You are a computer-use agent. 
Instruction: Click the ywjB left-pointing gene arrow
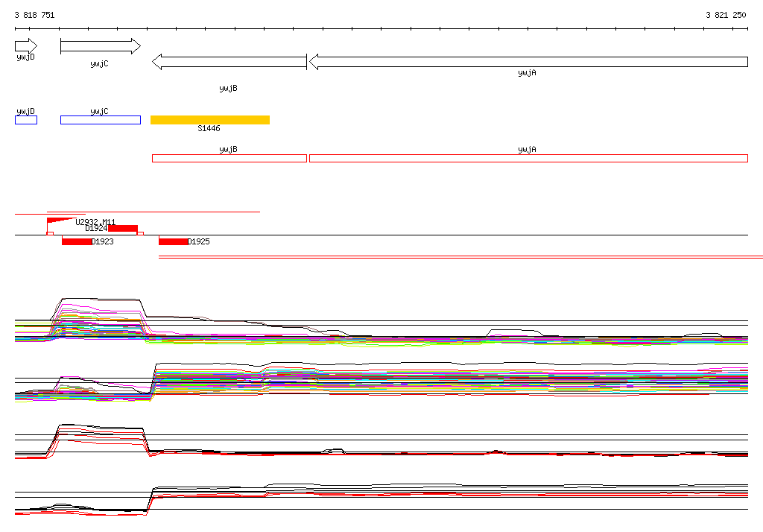tap(229, 61)
